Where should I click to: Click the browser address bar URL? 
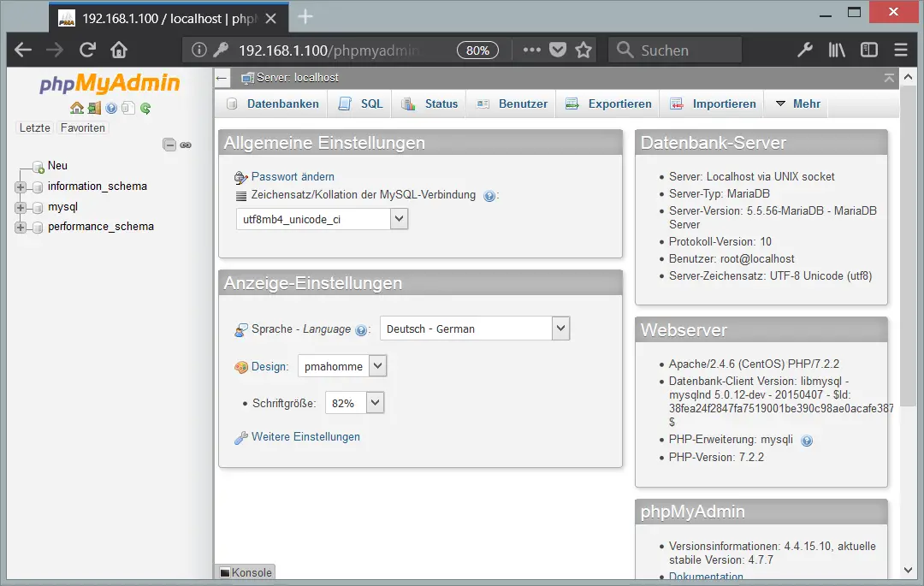click(329, 50)
